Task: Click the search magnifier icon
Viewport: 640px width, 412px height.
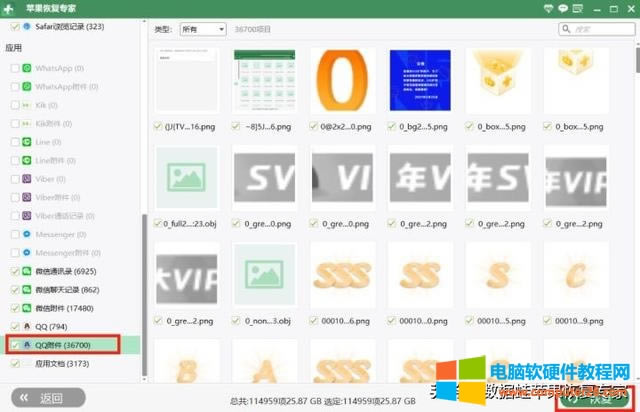Action: 566,30
